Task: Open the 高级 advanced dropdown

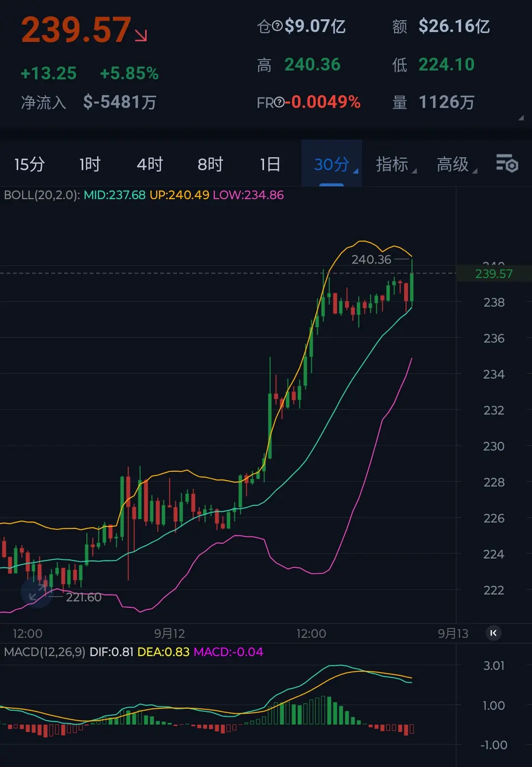Action: (x=457, y=164)
